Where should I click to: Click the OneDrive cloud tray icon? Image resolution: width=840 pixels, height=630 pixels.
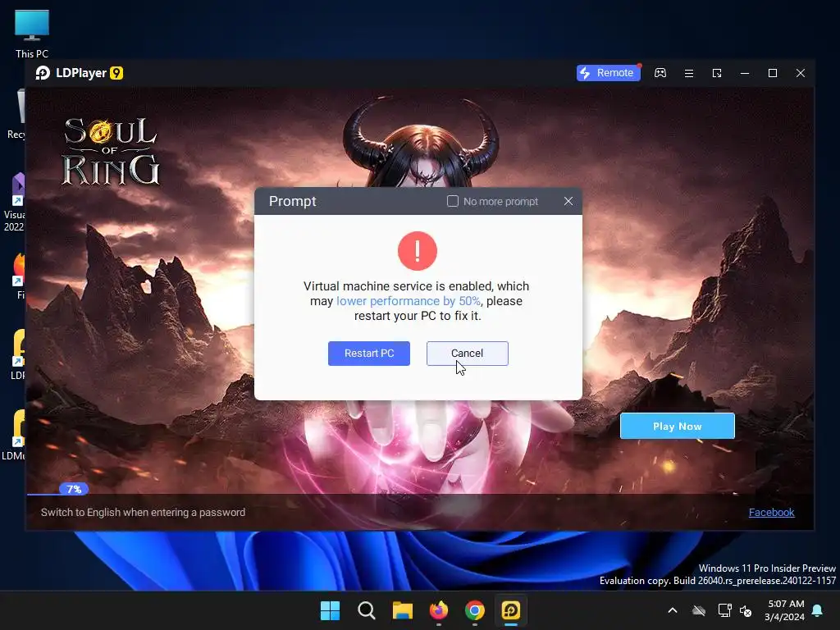click(699, 610)
